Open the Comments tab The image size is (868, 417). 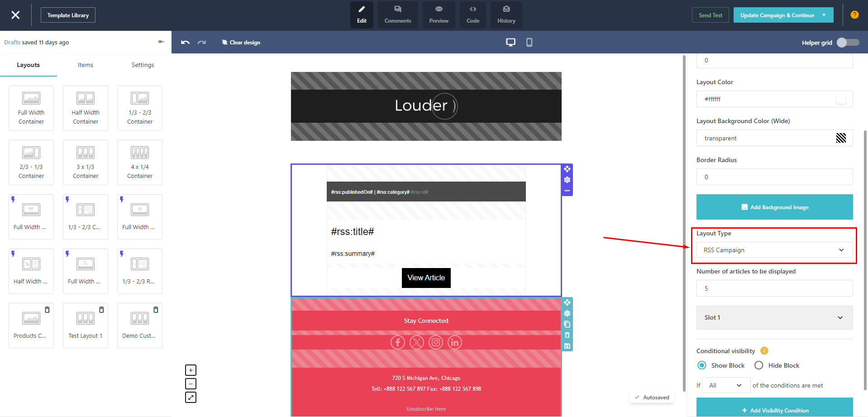pos(398,15)
